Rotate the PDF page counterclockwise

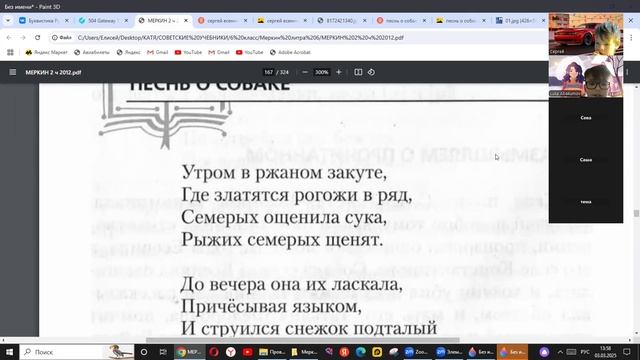(371, 72)
